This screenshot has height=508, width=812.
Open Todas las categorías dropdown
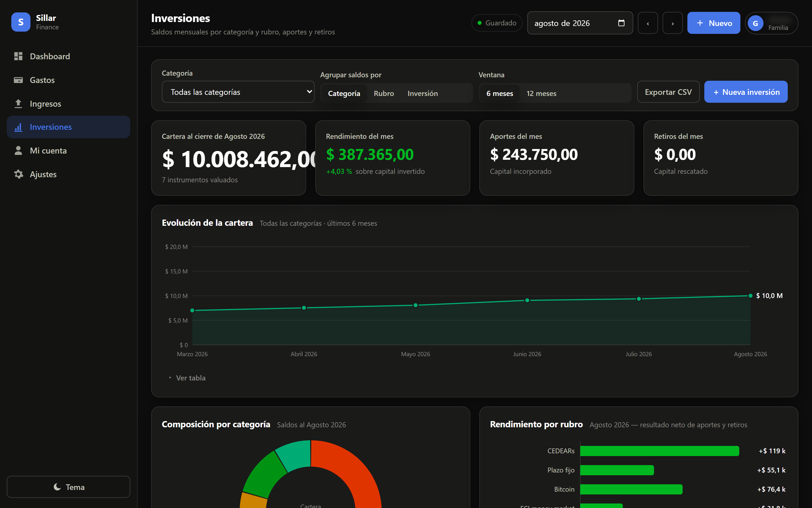(x=238, y=92)
